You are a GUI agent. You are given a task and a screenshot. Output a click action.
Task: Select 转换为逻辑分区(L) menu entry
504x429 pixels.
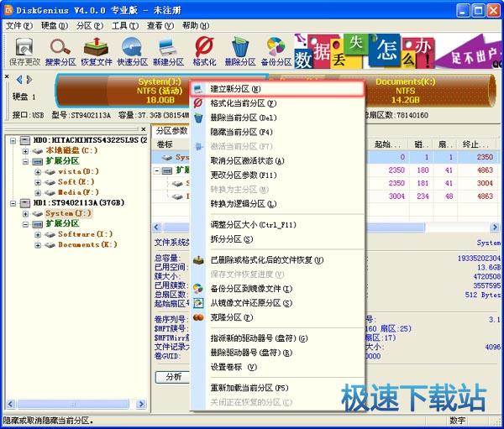(277, 204)
